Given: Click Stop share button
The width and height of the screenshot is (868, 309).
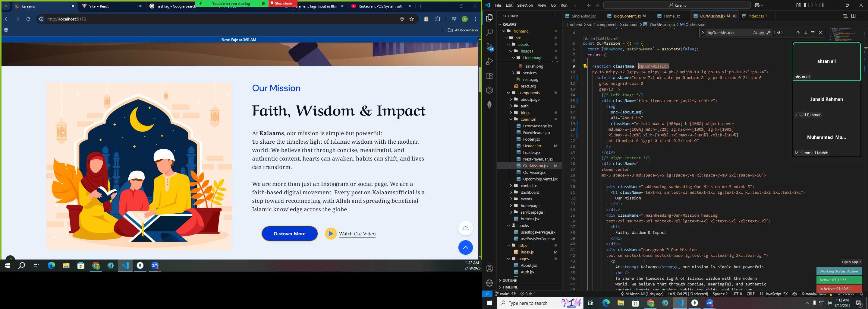Looking at the screenshot, I should [283, 3].
